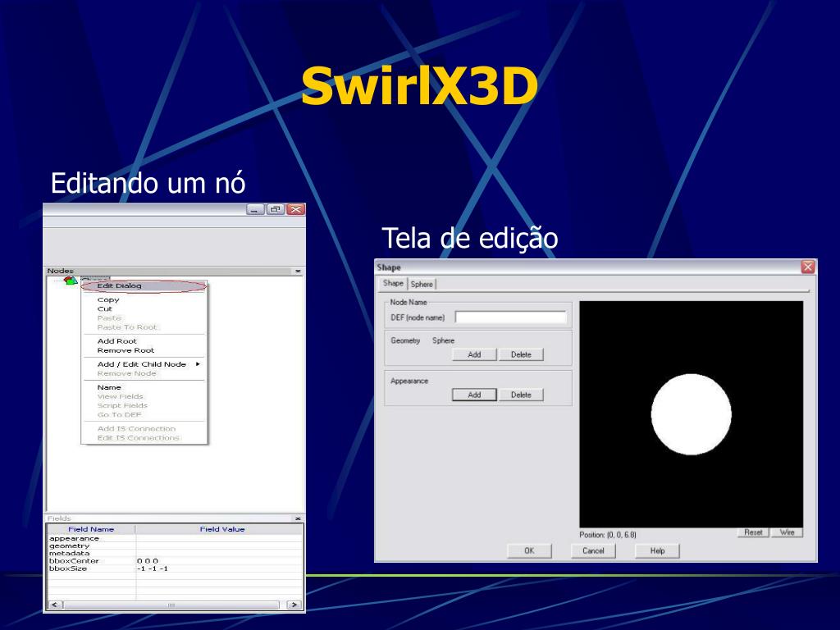Click the Fields horizontal scrollbar thumb
Viewport: 840px width, 630px height.
171,605
